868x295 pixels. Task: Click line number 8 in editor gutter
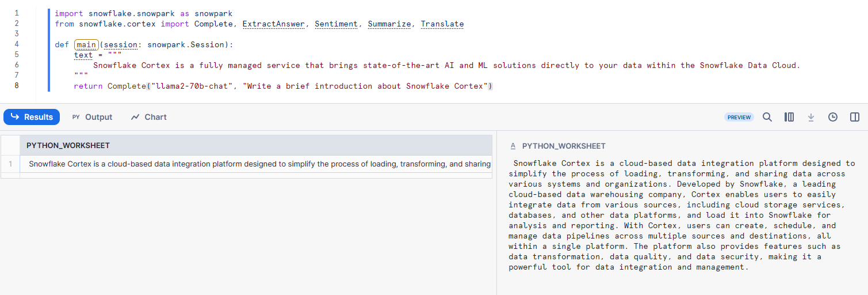16,85
